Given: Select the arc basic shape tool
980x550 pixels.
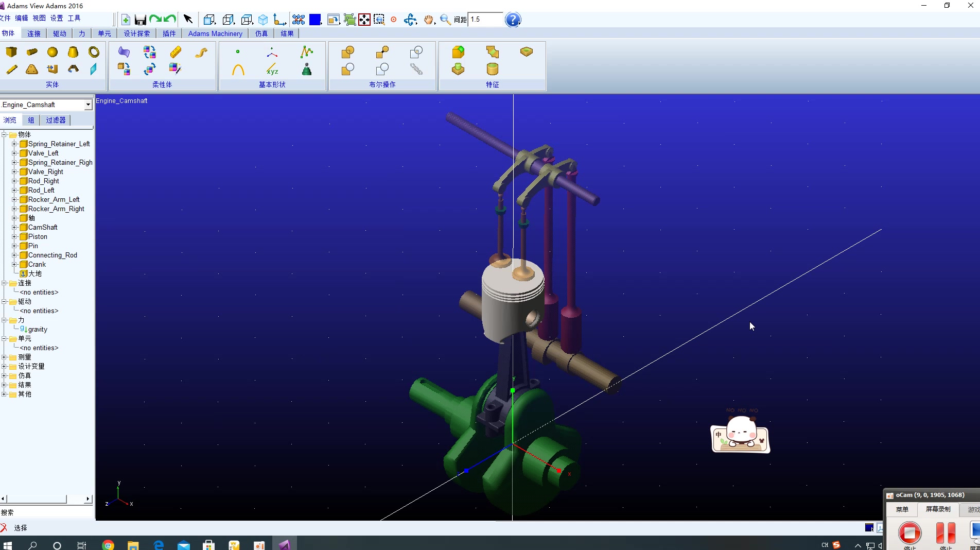Looking at the screenshot, I should click(x=238, y=70).
